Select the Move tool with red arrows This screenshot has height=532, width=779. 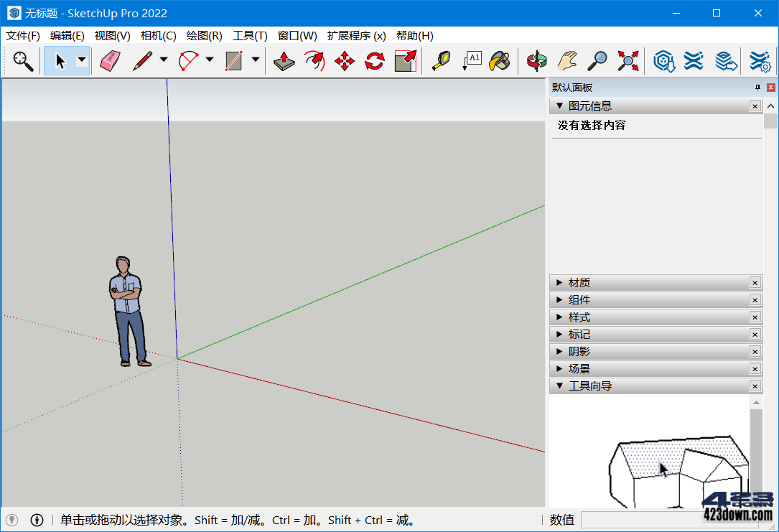(345, 61)
